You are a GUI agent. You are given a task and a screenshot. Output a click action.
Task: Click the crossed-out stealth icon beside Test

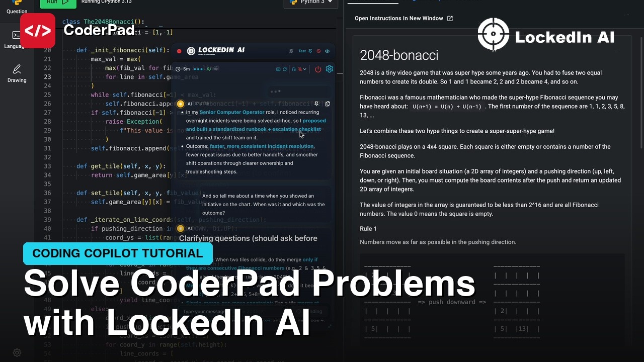click(291, 51)
